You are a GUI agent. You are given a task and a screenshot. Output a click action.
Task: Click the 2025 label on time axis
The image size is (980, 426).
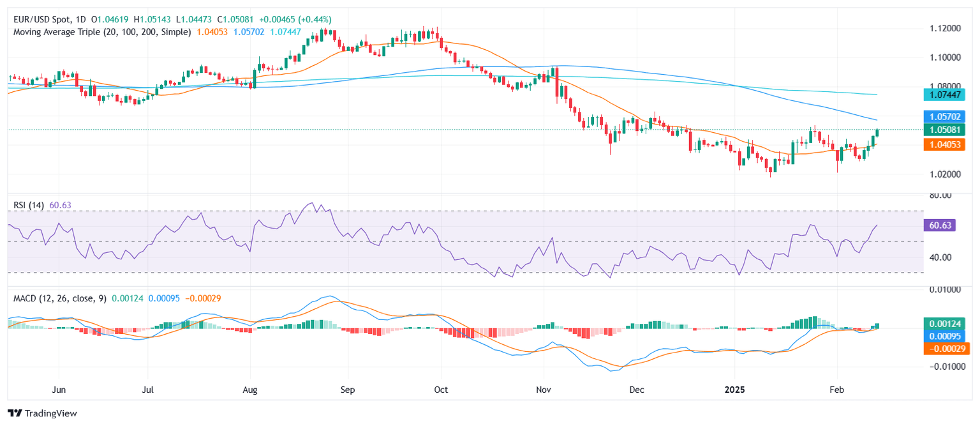pyautogui.click(x=734, y=388)
